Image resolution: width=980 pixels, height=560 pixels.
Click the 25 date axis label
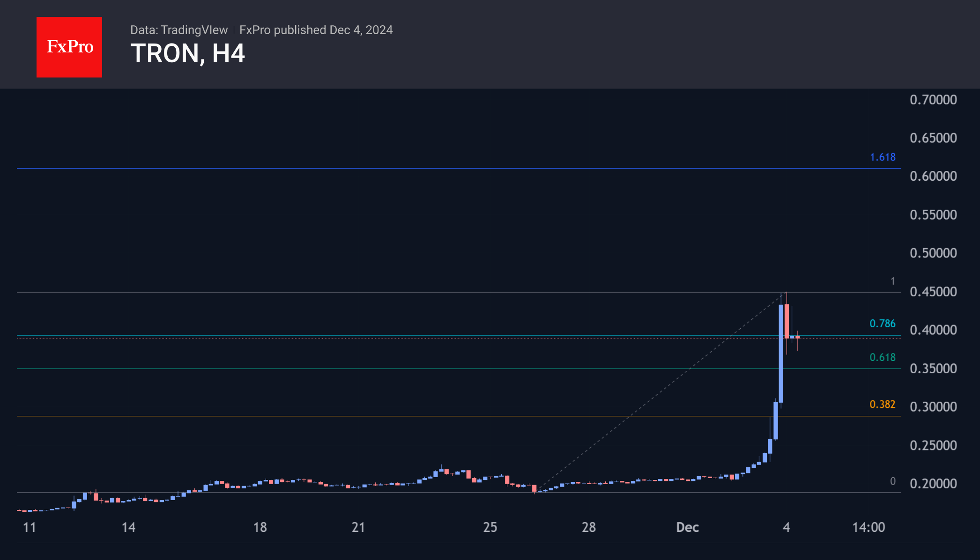(490, 527)
